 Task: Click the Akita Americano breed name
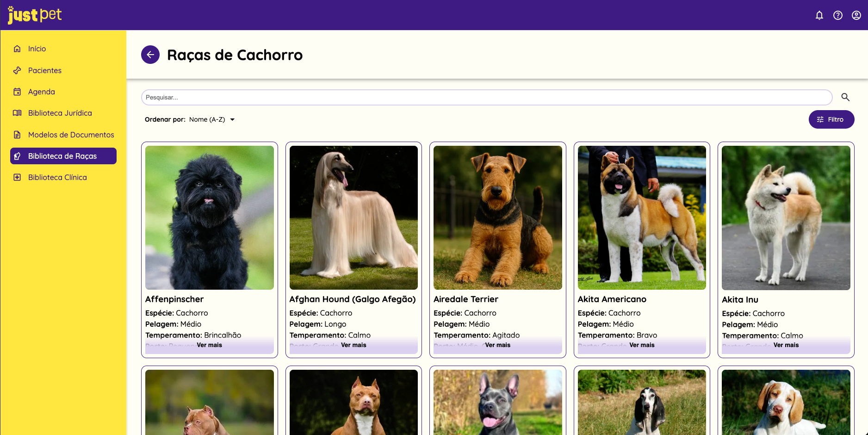[612, 299]
